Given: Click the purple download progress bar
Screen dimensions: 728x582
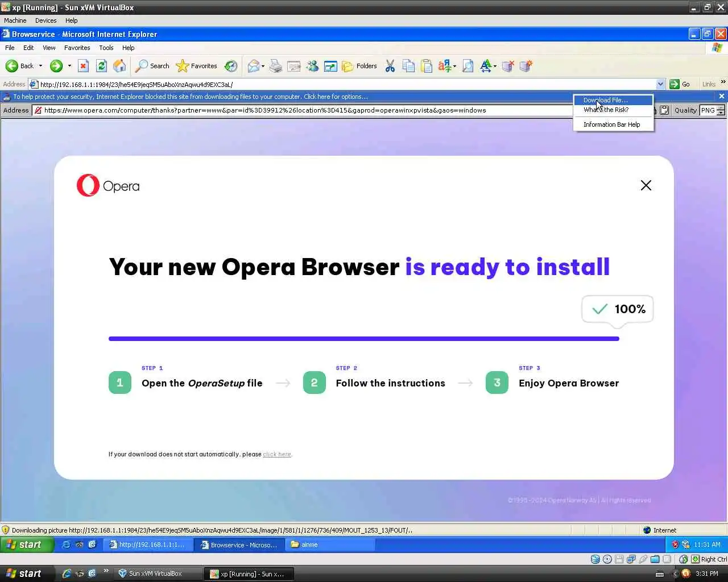Looking at the screenshot, I should click(x=364, y=339).
